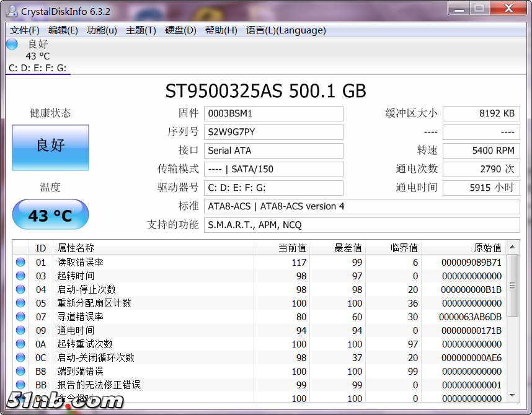Viewport: 532px width, 415px height.
Task: Click the status icon for 05 重新分配扇区计数
Action: click(x=20, y=303)
